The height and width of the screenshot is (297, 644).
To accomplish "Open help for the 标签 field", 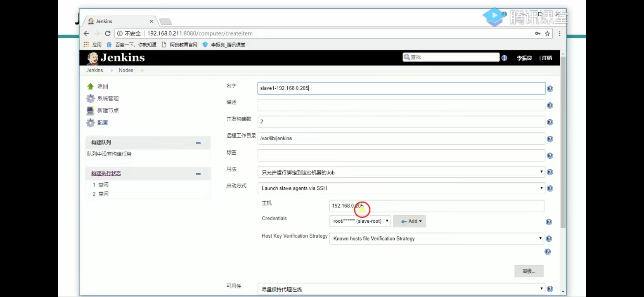I will [550, 156].
